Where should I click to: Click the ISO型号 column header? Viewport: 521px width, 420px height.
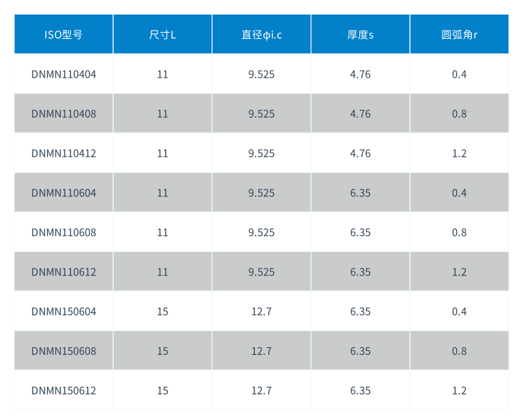[x=63, y=34]
